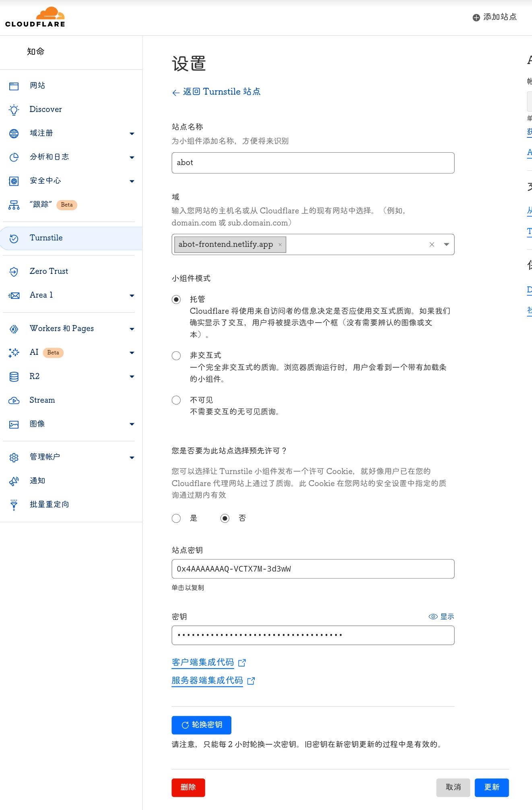
Task: Click external link icon beside 客户端集成代码
Action: click(x=242, y=663)
